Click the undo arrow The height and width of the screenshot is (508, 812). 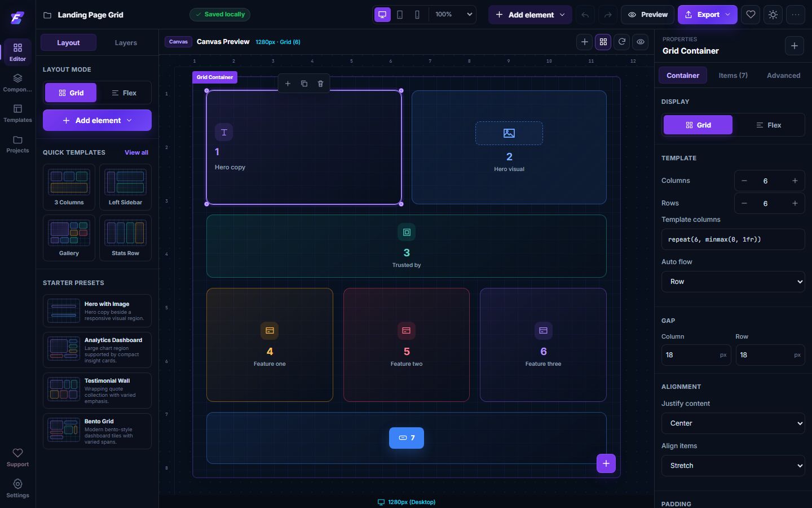tap(585, 15)
